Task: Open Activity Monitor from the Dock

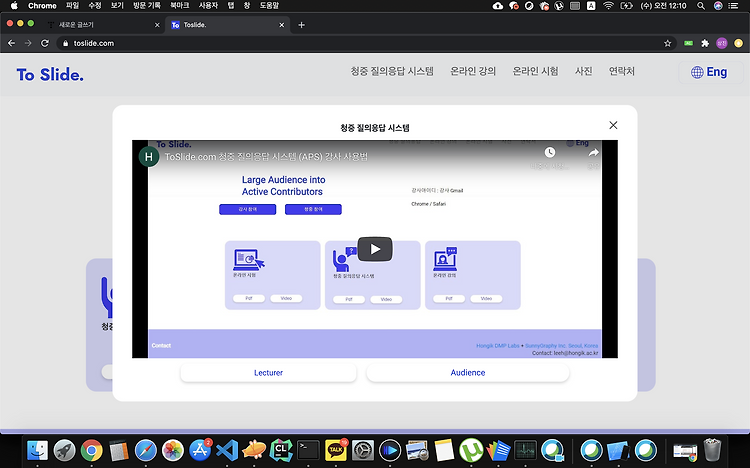Action: [x=525, y=450]
